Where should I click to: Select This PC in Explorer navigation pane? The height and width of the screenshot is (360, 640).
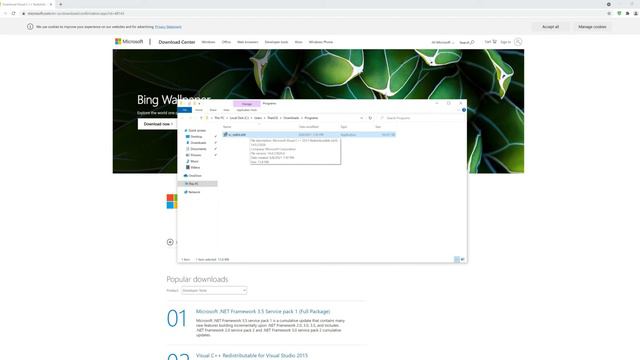(193, 184)
